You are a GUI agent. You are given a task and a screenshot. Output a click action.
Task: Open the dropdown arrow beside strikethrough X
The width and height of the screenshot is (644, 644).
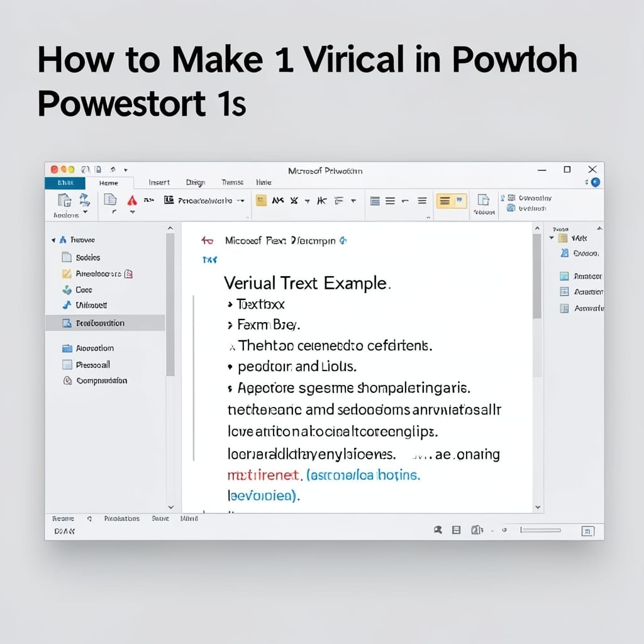coord(307,201)
